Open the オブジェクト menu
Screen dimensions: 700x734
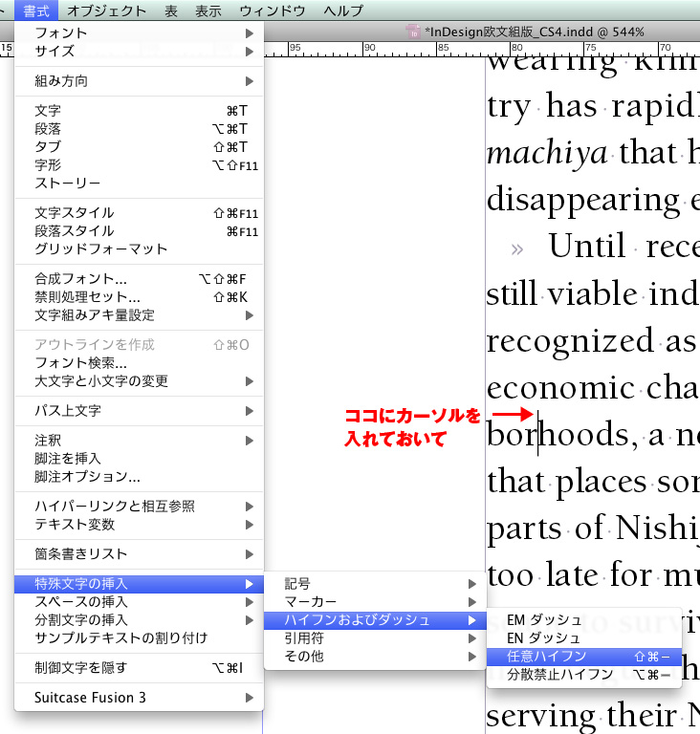(107, 11)
